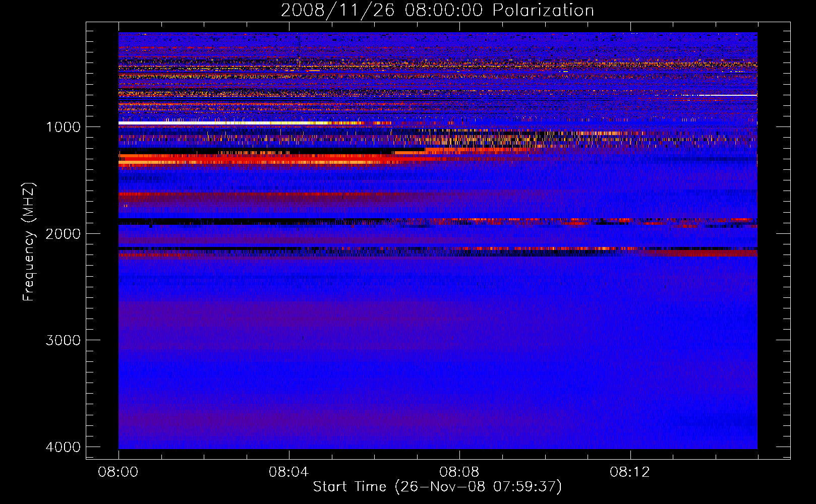The image size is (816, 504).
Task: Click the 2000 frequency tick label
Action: [x=63, y=233]
